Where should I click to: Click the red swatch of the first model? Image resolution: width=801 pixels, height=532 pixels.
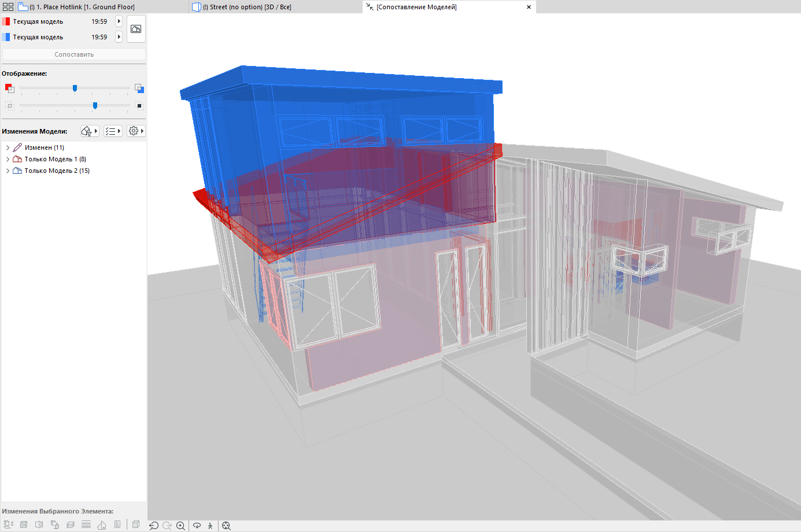(6, 21)
